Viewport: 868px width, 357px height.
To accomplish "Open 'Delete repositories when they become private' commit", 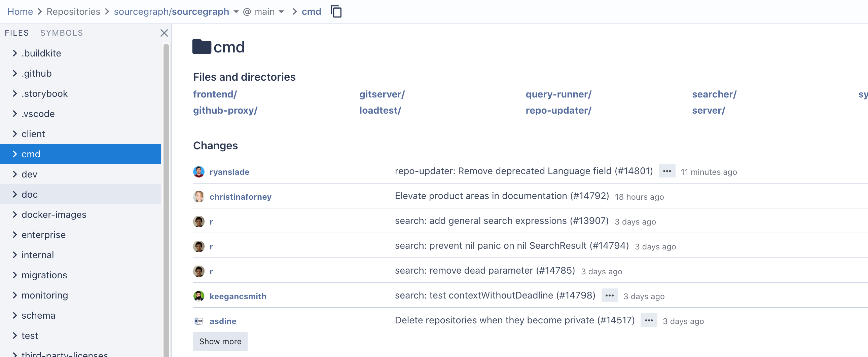I will (x=514, y=321).
